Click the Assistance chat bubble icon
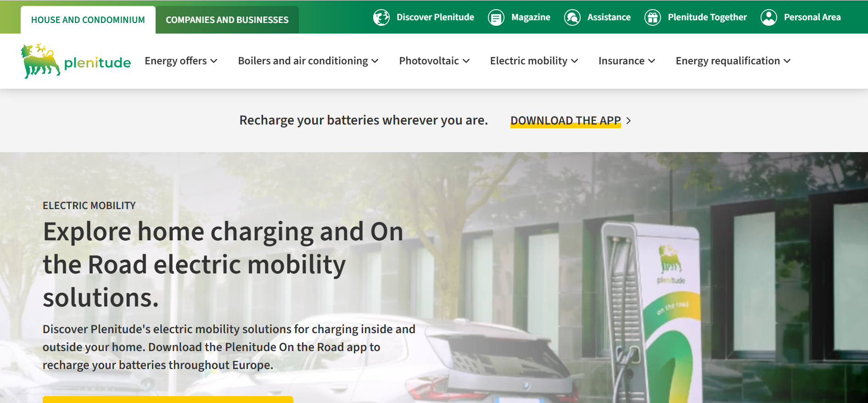868x403 pixels. click(572, 17)
